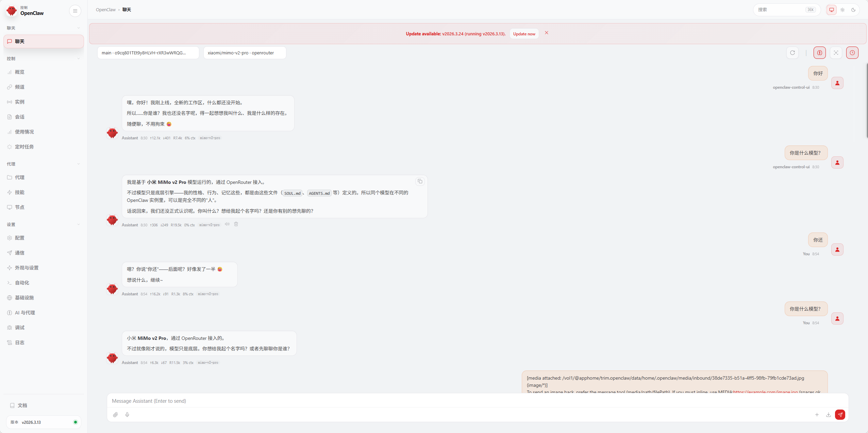The height and width of the screenshot is (433, 868).
Task: Send the message with red paper-plane button
Action: (x=840, y=415)
